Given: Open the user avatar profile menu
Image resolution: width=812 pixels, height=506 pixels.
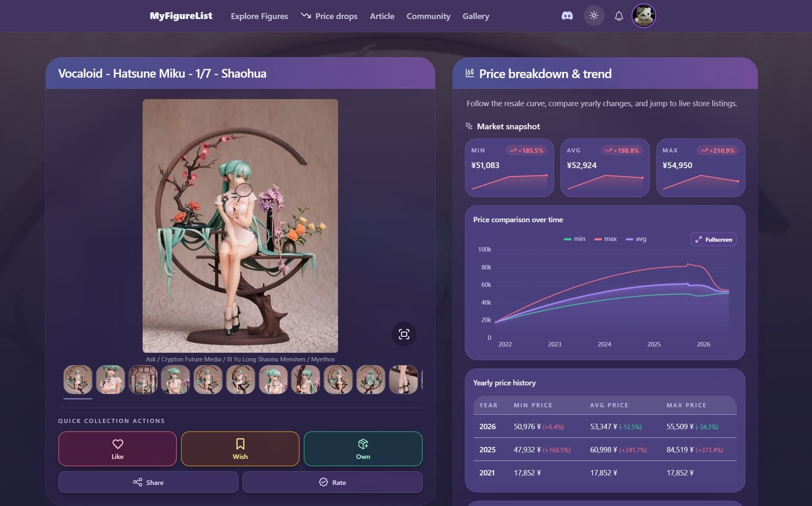Looking at the screenshot, I should click(x=643, y=16).
